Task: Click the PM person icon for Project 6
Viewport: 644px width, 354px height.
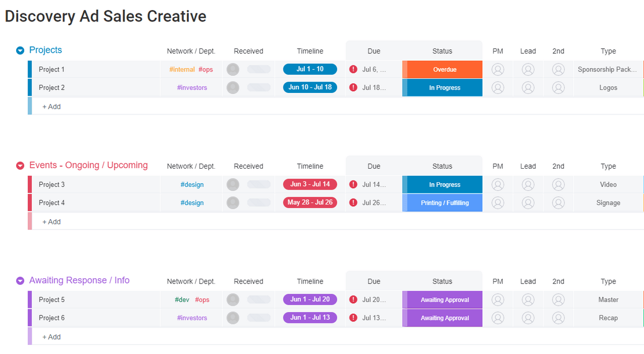Action: (497, 318)
